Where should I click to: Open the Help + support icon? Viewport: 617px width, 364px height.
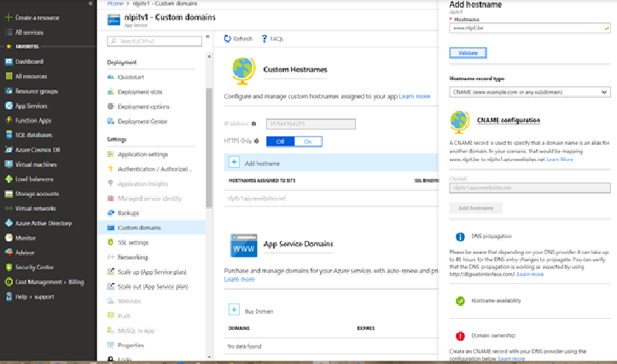coord(9,297)
